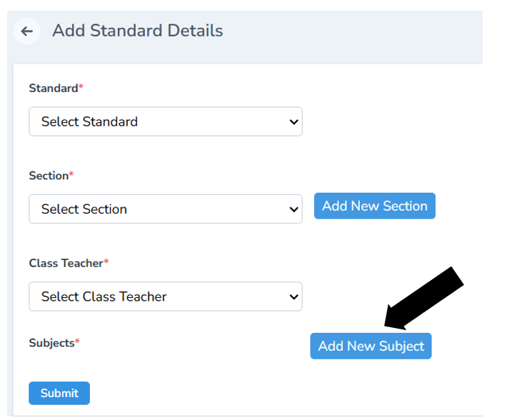Screen dimensions: 532x420
Task: Click the chevron on the Section combo box
Action: (293, 209)
